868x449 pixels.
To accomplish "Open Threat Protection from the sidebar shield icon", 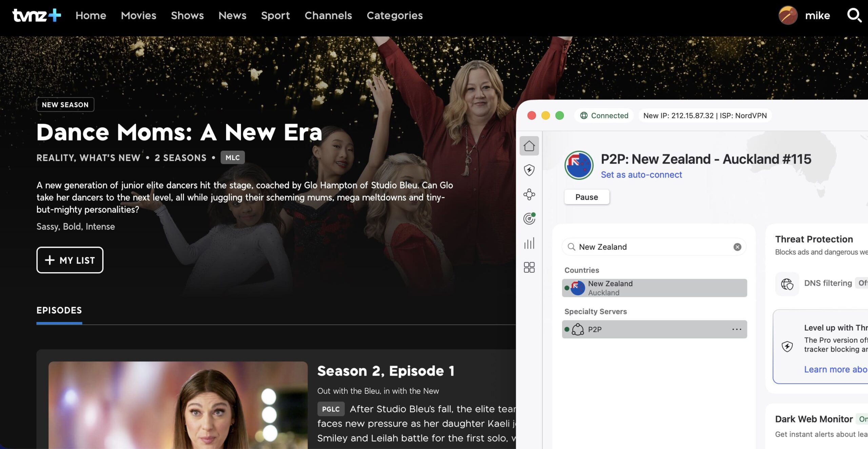I will (529, 170).
